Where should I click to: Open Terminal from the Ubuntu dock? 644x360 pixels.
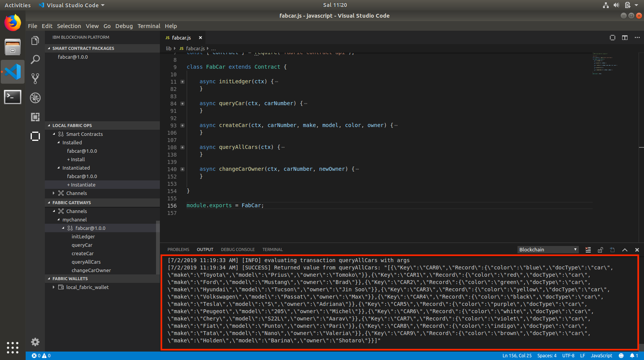pyautogui.click(x=13, y=97)
